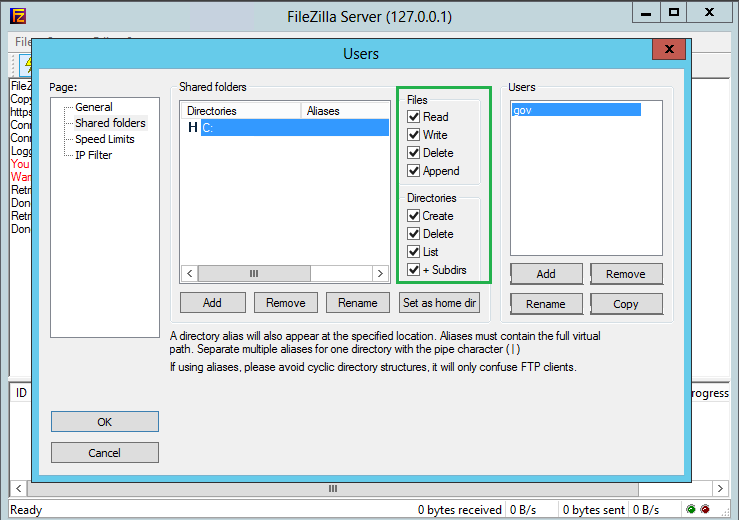Open the General page in tree
Image resolution: width=739 pixels, height=520 pixels.
pos(94,107)
